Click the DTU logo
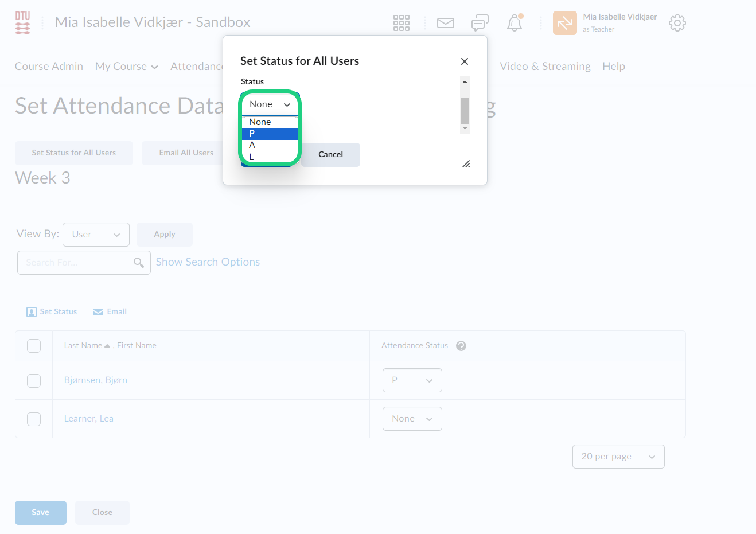 (22, 23)
